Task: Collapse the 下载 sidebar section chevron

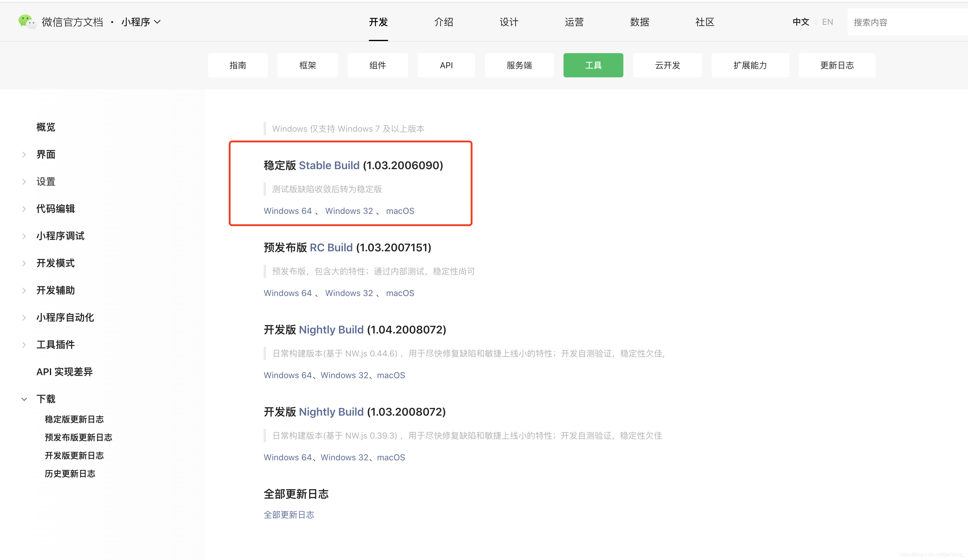Action: point(24,399)
